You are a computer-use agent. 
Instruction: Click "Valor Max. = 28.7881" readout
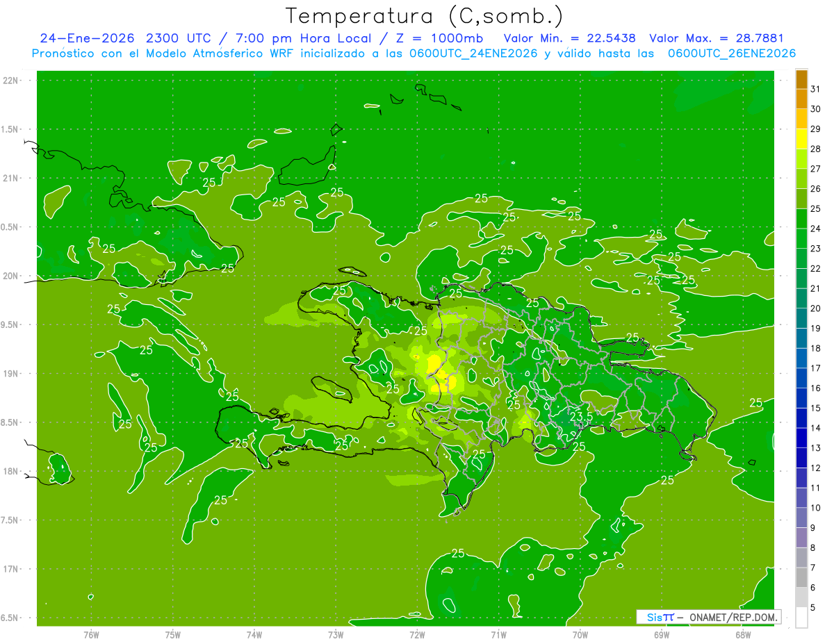click(x=716, y=38)
